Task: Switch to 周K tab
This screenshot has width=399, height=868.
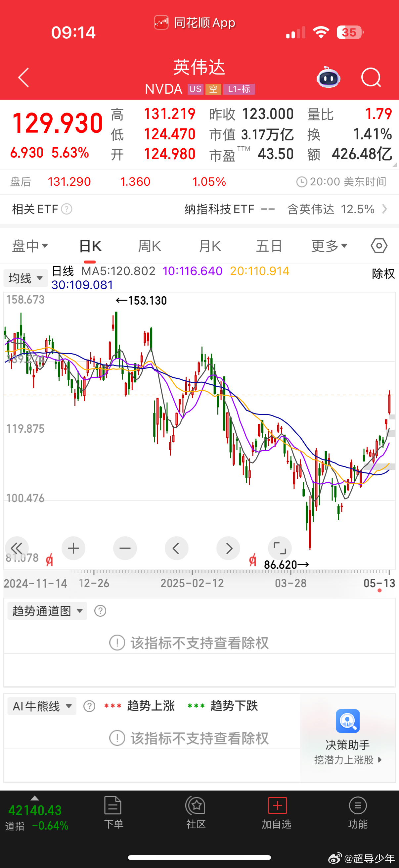Action: (150, 246)
